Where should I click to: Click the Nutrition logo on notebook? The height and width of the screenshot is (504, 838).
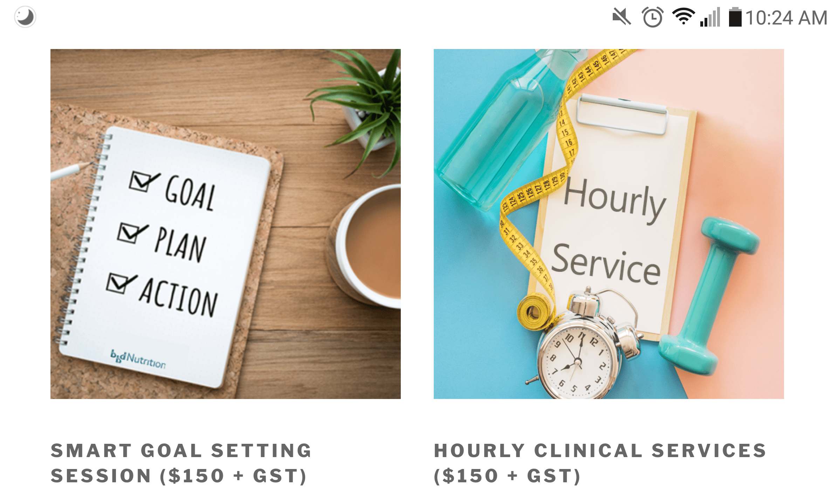[x=138, y=359]
